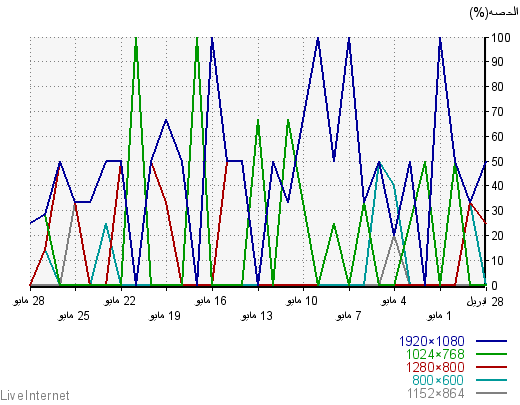Screen dimensions: 520x405
Task: Click the y-axis value 40
Action: click(497, 186)
